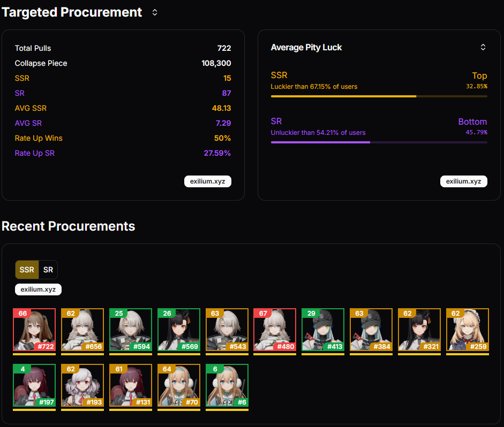Click the exilium.xyz label under the SSR/SR toggle
This screenshot has height=427, width=504.
38,289
